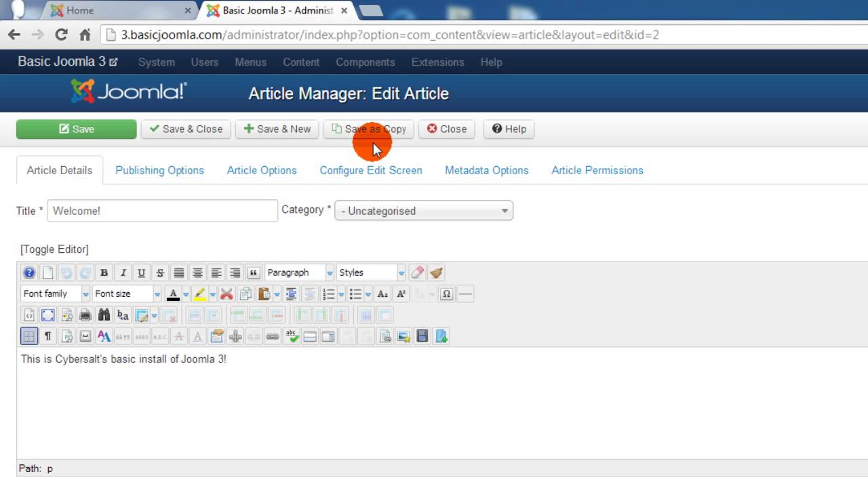The height and width of the screenshot is (488, 868).
Task: Toggle center text alignment
Action: (x=197, y=272)
